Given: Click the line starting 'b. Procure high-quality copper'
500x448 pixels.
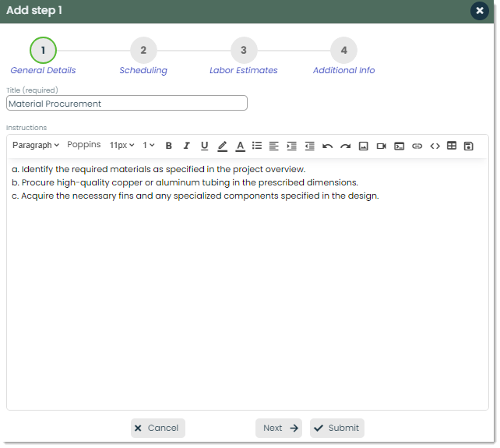Looking at the screenshot, I should [x=185, y=182].
